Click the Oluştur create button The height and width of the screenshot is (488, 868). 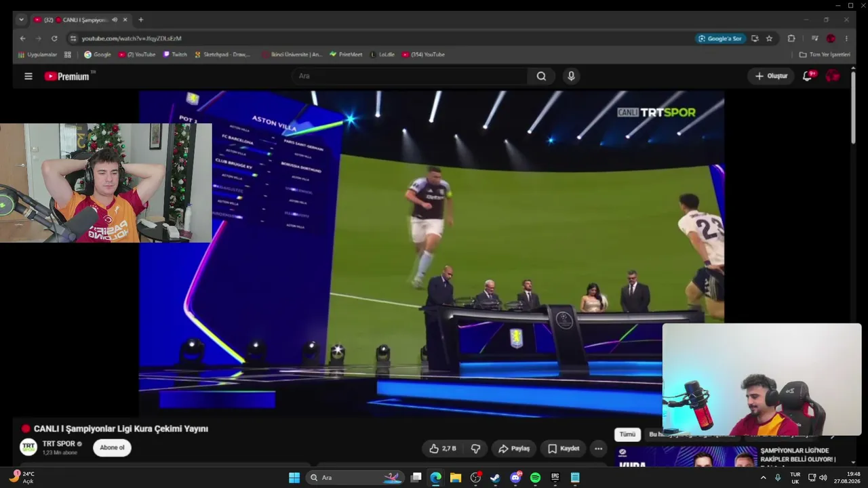click(771, 76)
